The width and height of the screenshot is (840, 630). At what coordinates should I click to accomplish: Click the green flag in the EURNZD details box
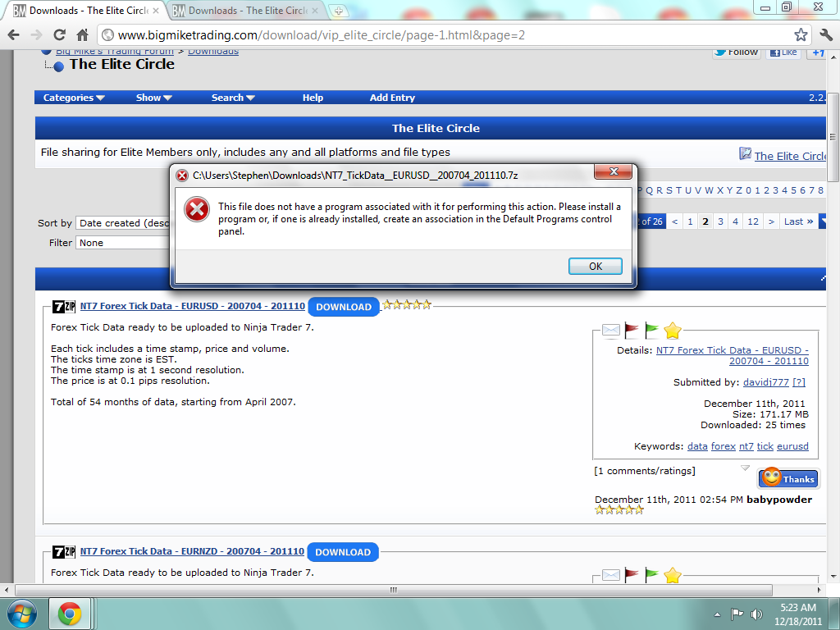pyautogui.click(x=651, y=575)
